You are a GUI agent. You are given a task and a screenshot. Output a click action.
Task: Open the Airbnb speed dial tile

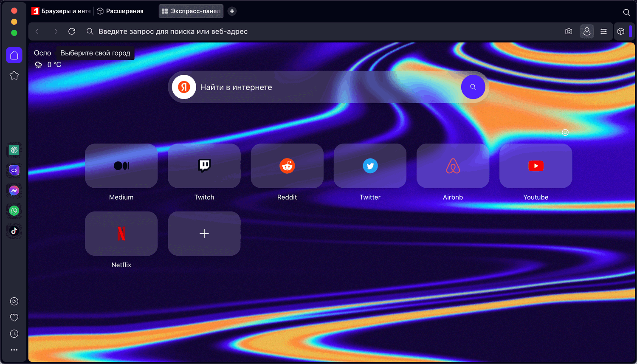click(x=453, y=166)
